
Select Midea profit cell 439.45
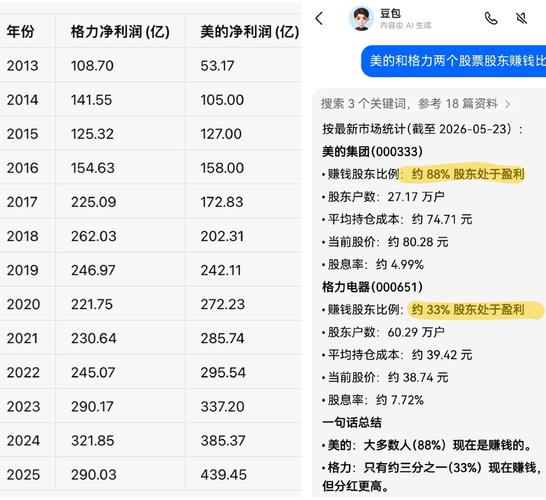223,475
